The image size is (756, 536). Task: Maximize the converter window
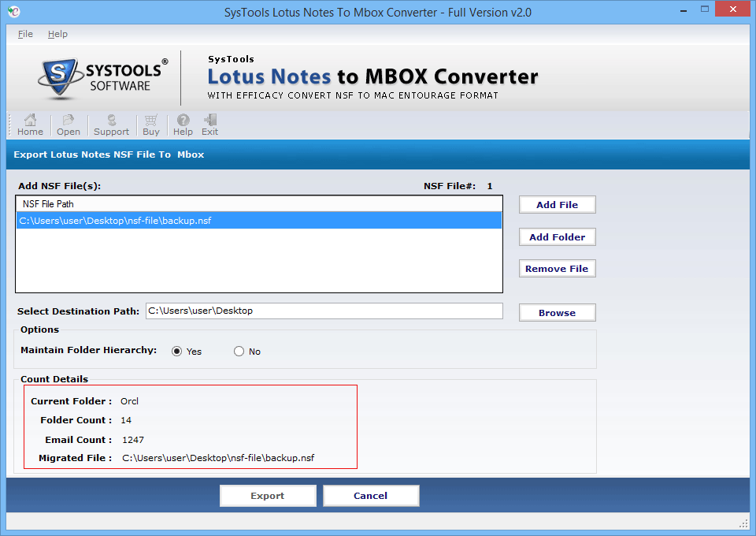(704, 9)
